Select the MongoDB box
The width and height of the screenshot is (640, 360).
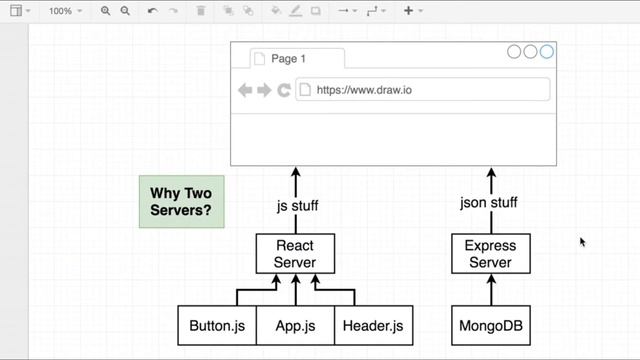pyautogui.click(x=491, y=325)
